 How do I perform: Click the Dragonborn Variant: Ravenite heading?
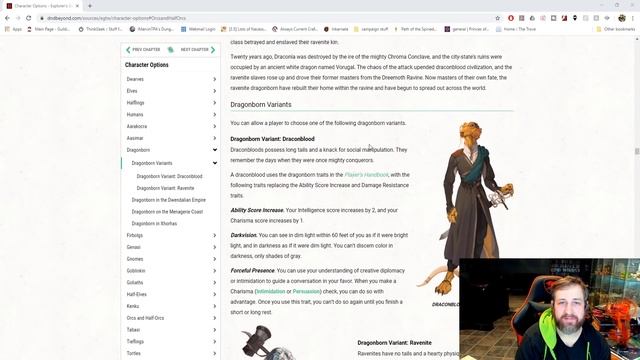pyautogui.click(x=394, y=343)
